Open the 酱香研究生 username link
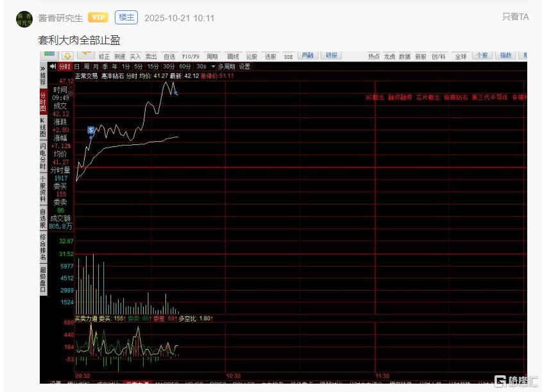Viewport: 542px width, 392px height. point(60,18)
